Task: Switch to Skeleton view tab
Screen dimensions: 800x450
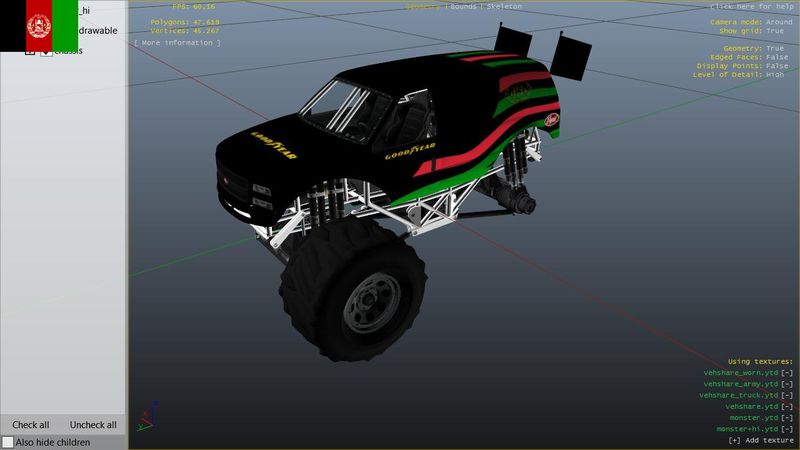Action: tap(504, 7)
